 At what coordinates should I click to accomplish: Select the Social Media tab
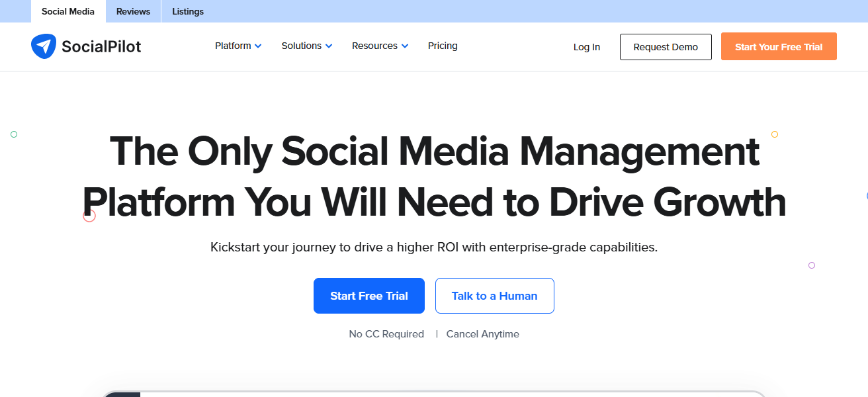pyautogui.click(x=67, y=11)
